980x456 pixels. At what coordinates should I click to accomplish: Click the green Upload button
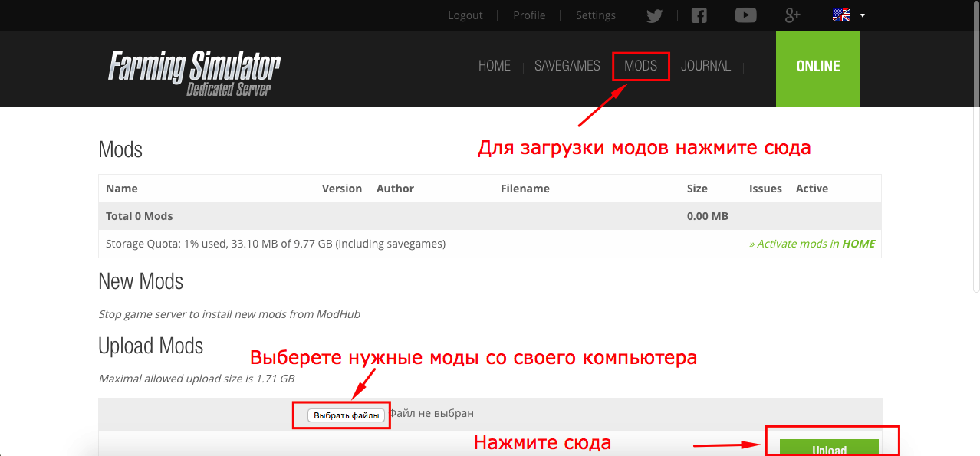click(x=828, y=448)
